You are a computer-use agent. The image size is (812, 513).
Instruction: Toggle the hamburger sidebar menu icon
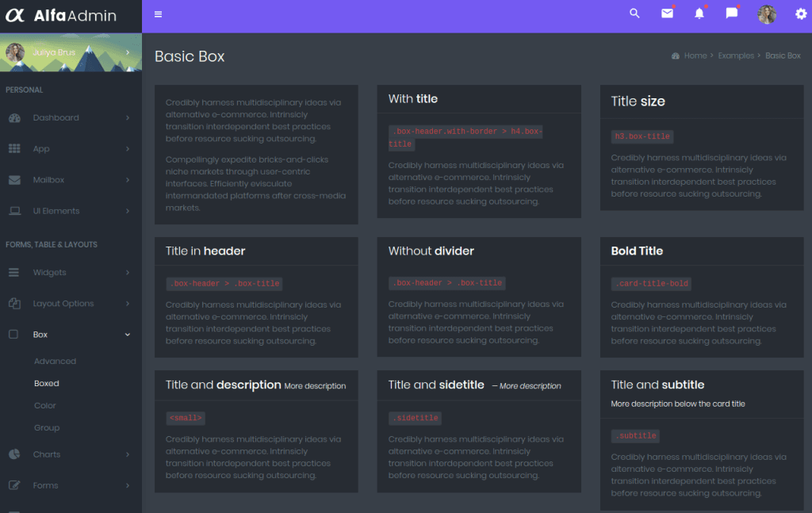[x=159, y=14]
